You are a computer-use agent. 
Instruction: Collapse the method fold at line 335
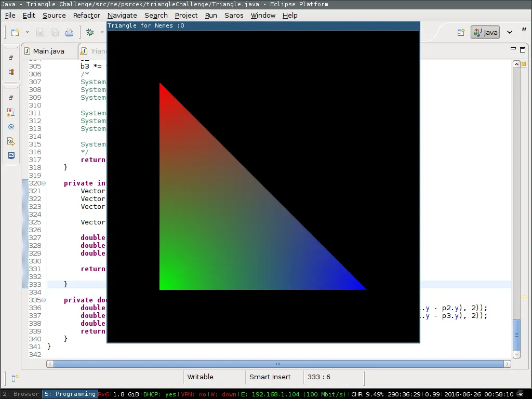pos(44,300)
